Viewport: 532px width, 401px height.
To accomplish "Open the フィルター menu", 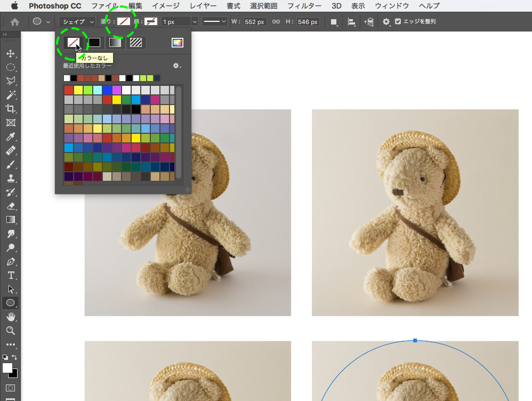I will coord(304,6).
